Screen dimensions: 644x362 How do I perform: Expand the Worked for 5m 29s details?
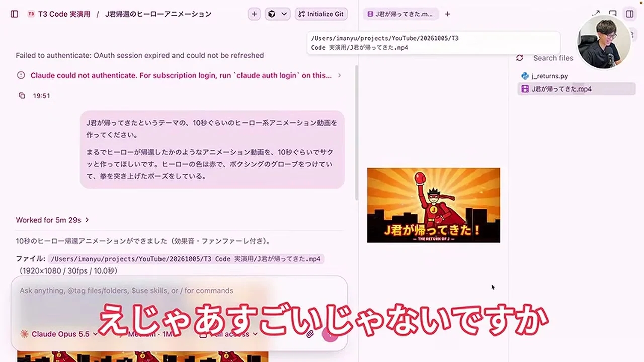pos(52,220)
